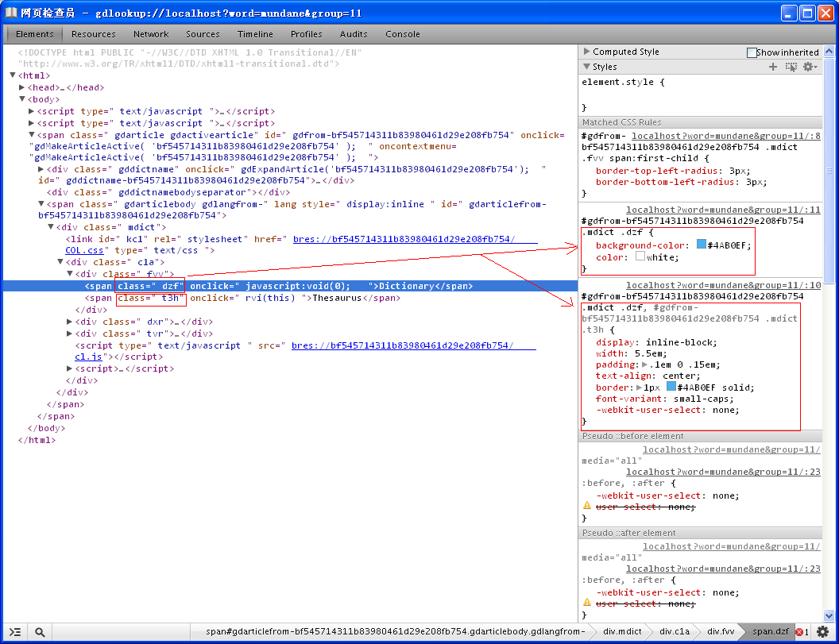Expand the padding shorthand property

pyautogui.click(x=644, y=364)
